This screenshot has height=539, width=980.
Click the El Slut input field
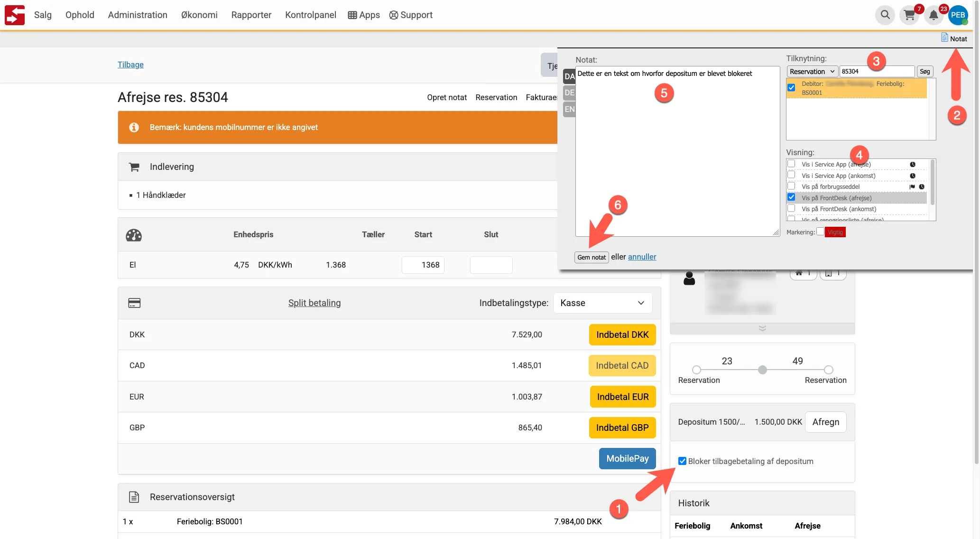(x=491, y=265)
